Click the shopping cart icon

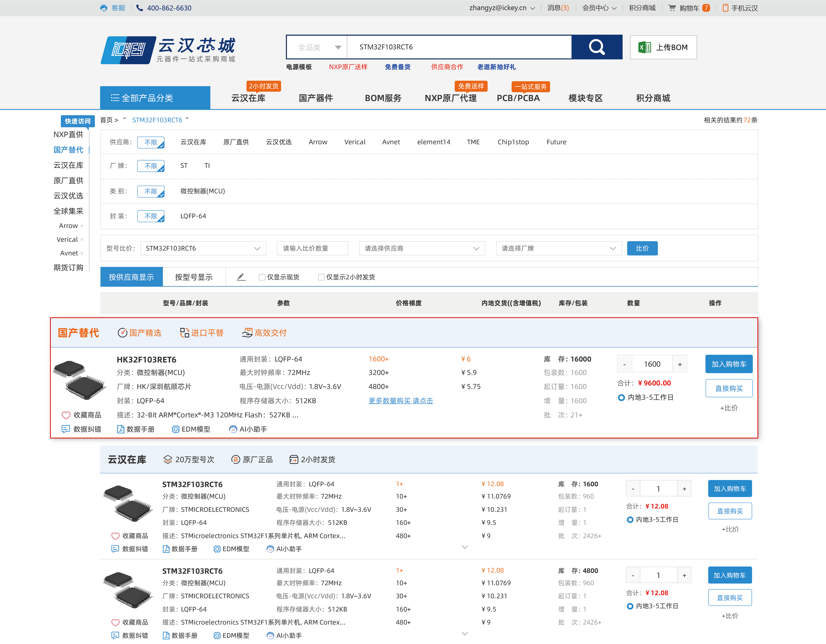[672, 8]
